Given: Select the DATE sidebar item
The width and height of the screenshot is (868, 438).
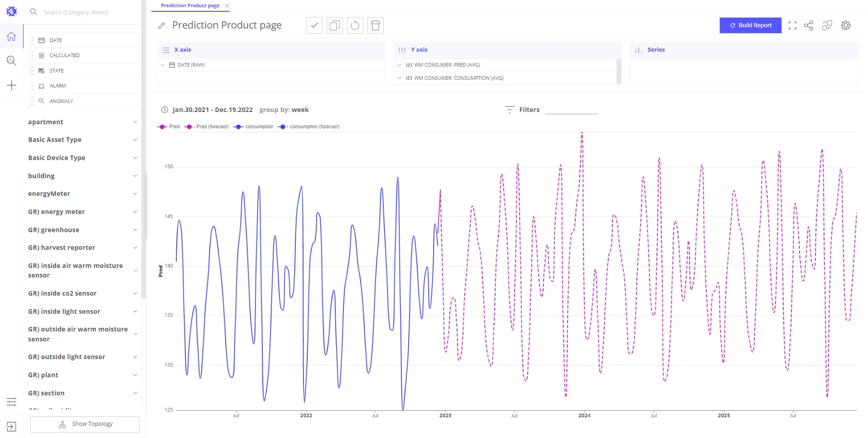Looking at the screenshot, I should pyautogui.click(x=82, y=40).
